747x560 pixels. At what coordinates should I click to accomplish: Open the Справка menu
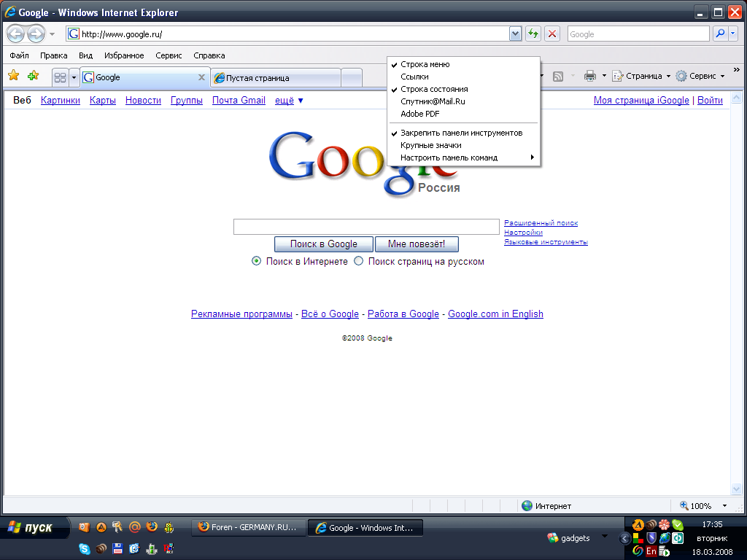(209, 55)
